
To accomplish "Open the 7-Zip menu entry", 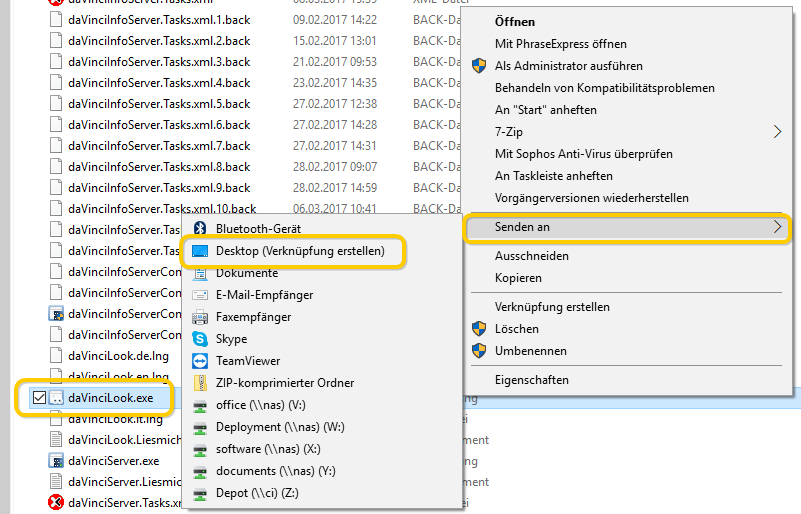I will coord(509,132).
